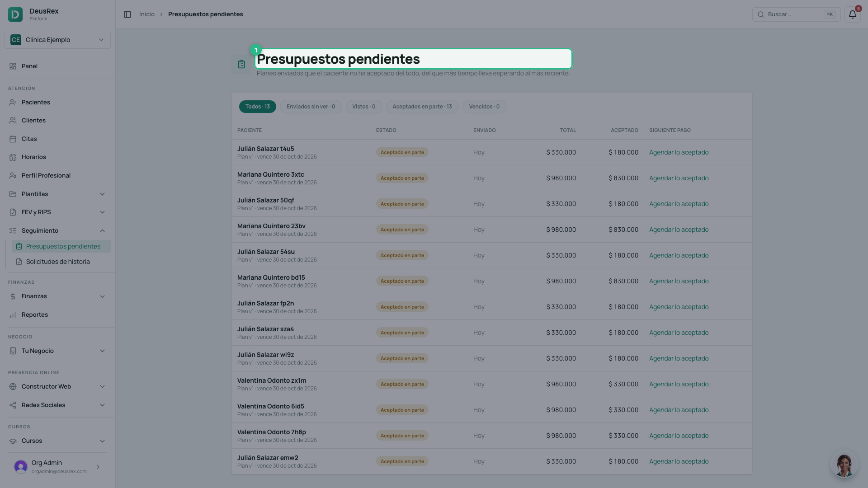
Task: Open the Clínica Ejemplo organization dropdown
Action: click(57, 40)
